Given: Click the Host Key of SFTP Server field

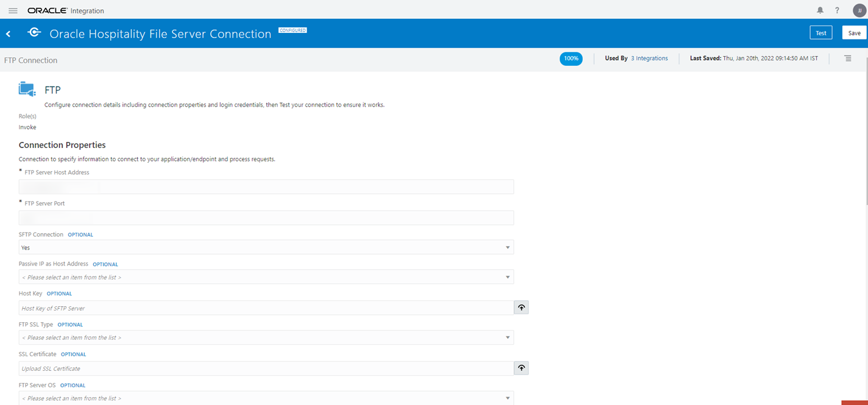Looking at the screenshot, I should coord(266,308).
